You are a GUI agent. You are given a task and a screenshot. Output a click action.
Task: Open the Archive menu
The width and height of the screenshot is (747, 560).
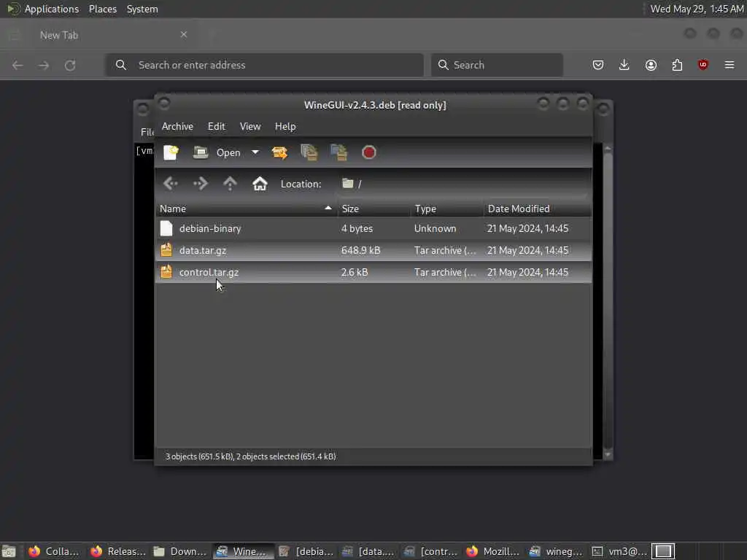177,126
